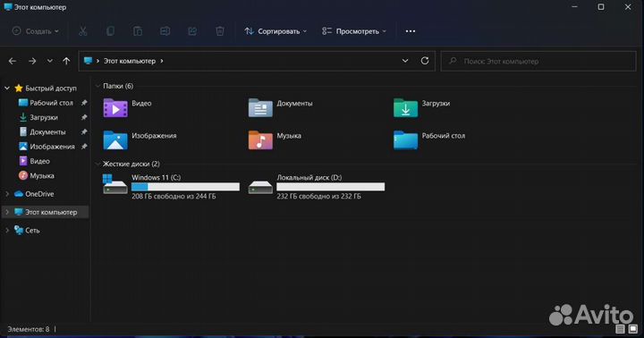Open the three-dots More options menu

click(x=411, y=31)
